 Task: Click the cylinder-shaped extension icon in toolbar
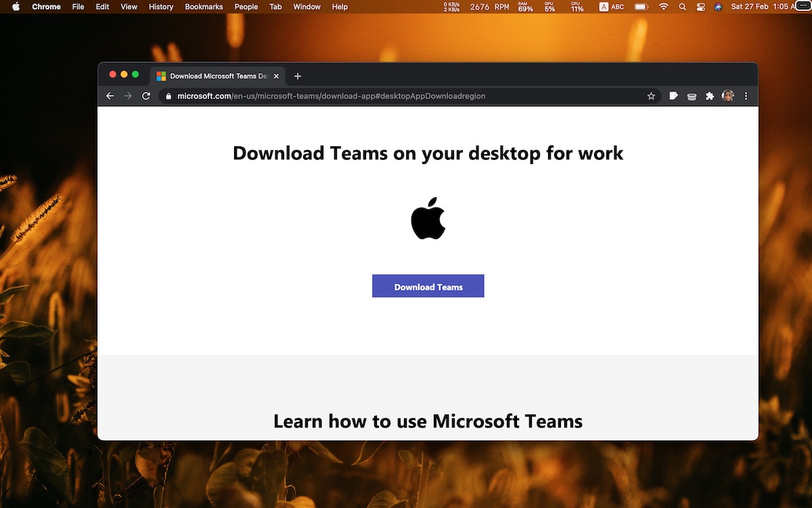pos(692,96)
